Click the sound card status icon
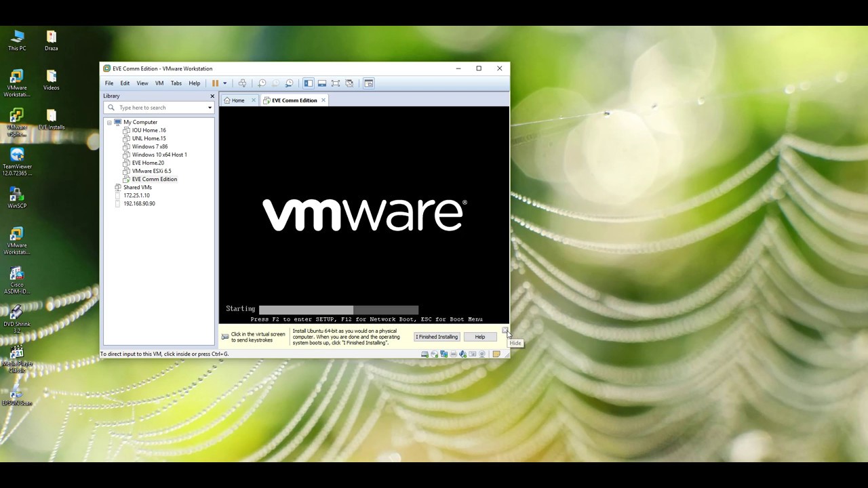The height and width of the screenshot is (488, 868). tap(462, 354)
